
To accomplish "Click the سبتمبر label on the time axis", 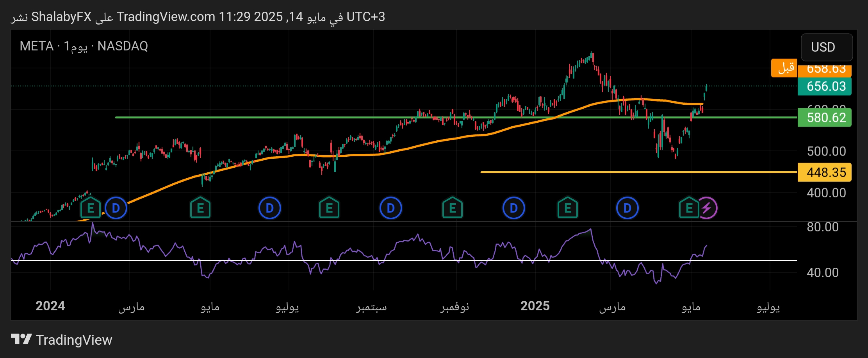I will (371, 307).
